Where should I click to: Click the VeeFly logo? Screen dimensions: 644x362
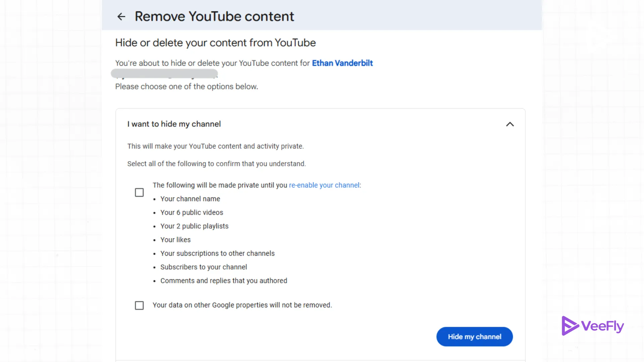point(592,325)
